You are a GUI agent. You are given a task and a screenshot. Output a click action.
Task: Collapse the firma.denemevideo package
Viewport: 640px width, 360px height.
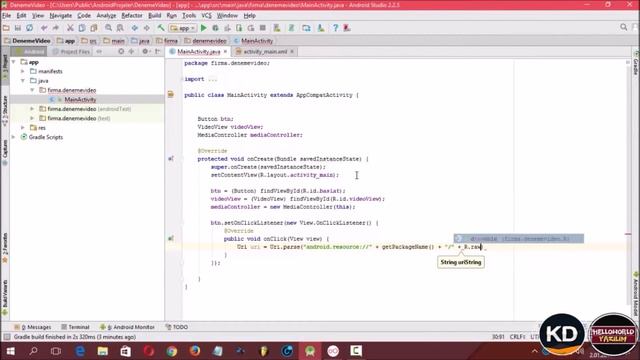point(32,90)
